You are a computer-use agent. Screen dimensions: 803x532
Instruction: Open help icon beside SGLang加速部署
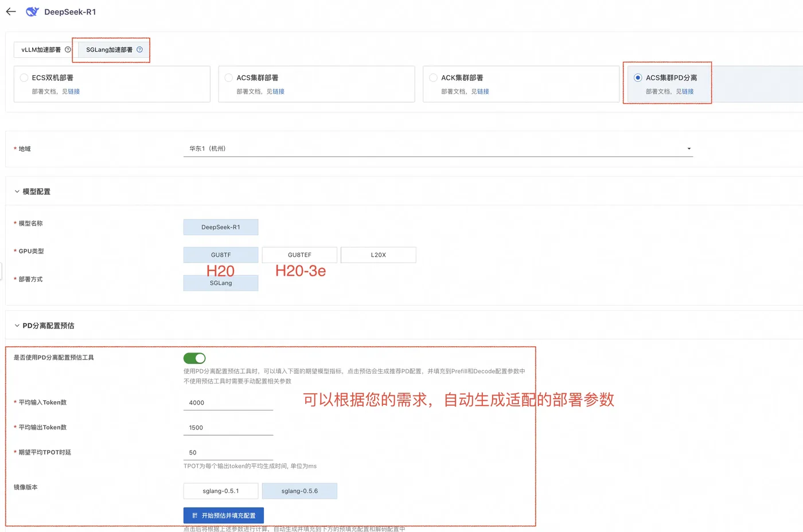point(139,50)
